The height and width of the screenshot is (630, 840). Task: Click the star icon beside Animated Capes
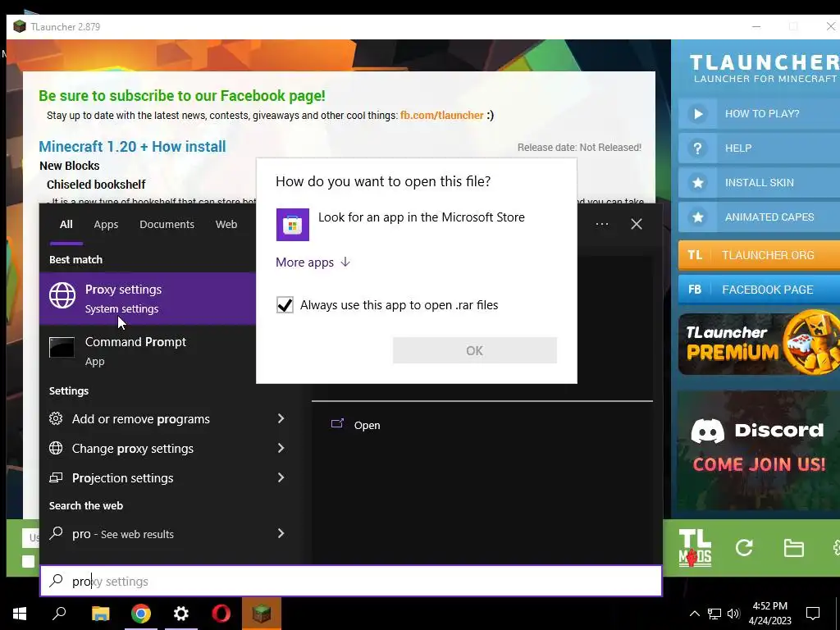tap(697, 217)
